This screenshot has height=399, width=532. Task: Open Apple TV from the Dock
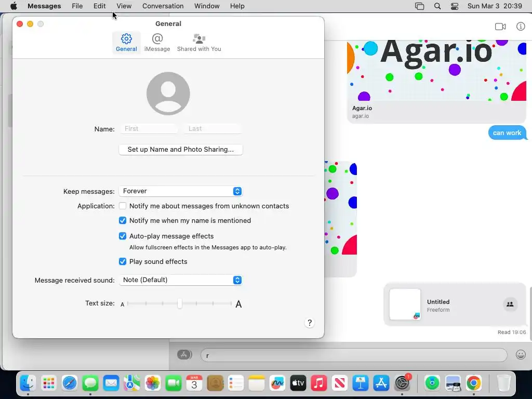(298, 383)
